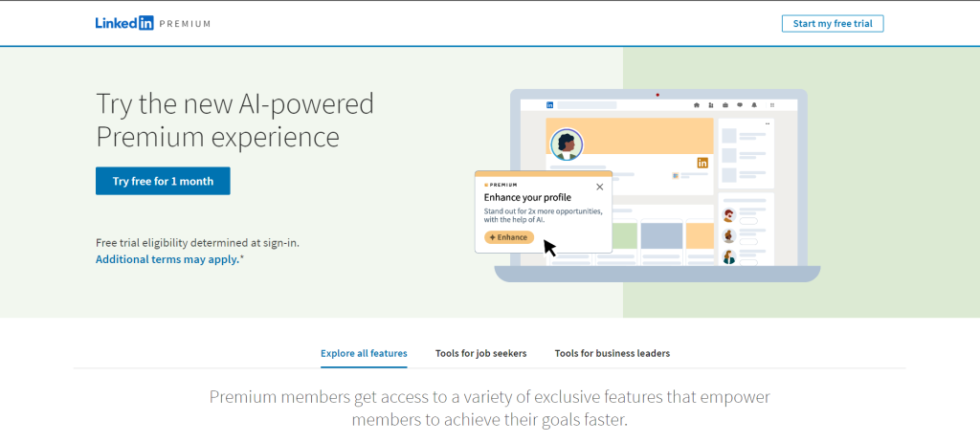980x443 pixels.
Task: Click the network people icon in illustration
Action: tap(710, 104)
